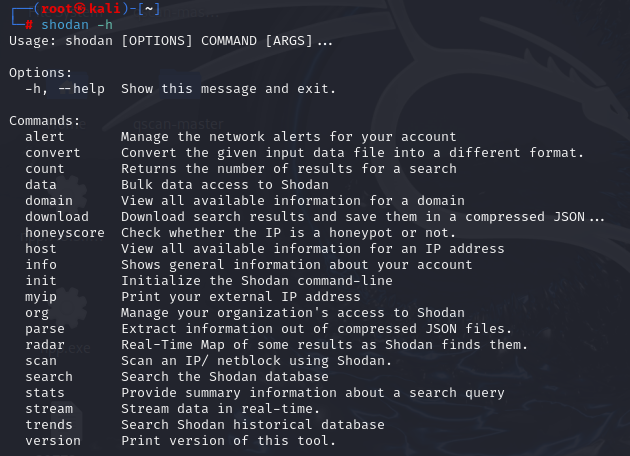Screen dimensions: 630x456
Task: Click the 'trends' command name
Action: tap(49, 425)
